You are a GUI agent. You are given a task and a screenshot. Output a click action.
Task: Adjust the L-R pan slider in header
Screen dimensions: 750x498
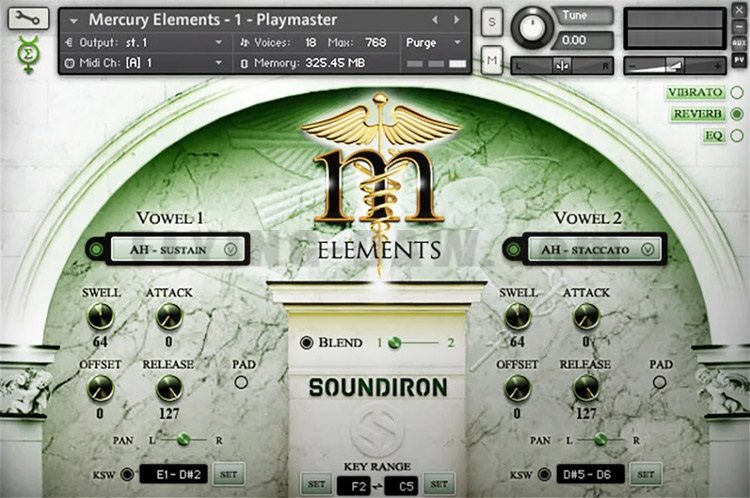[562, 66]
